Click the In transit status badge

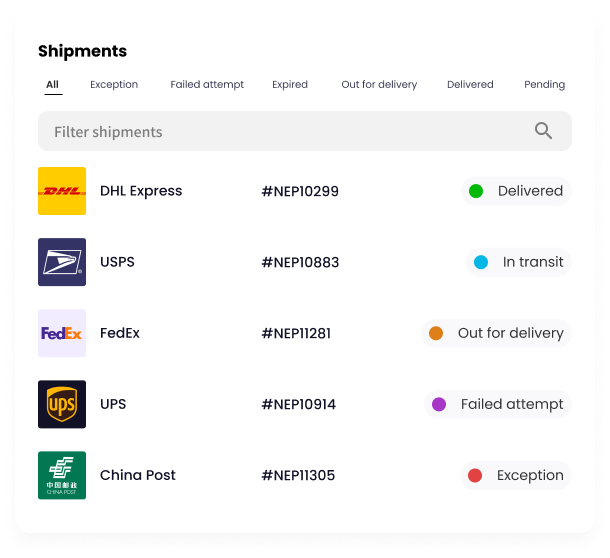[519, 262]
